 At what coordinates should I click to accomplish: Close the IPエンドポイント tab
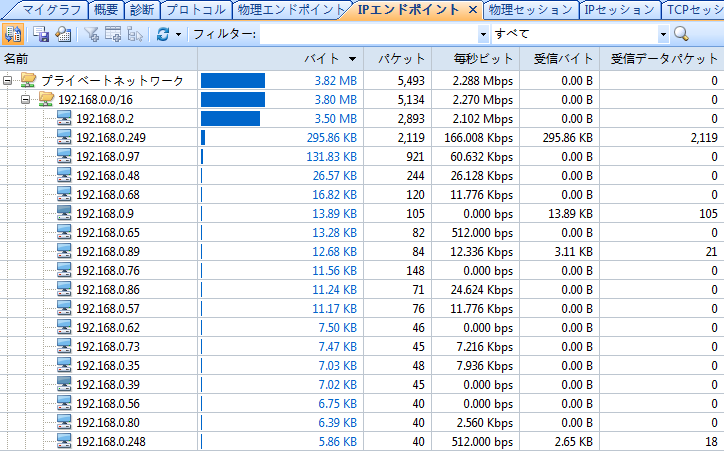[x=472, y=10]
